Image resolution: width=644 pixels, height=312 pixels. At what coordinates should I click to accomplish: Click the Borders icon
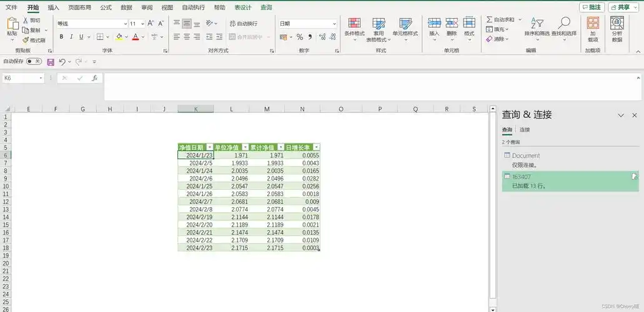pyautogui.click(x=100, y=37)
